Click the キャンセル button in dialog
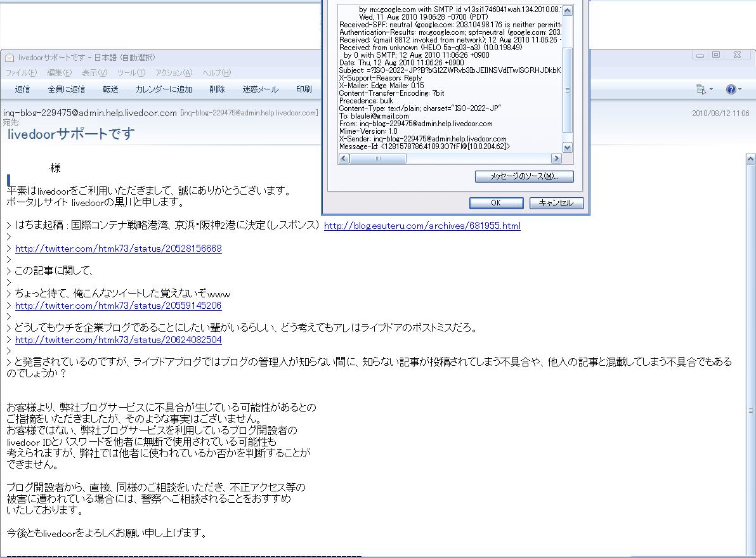Viewport: 756px width, 558px height. coord(556,203)
